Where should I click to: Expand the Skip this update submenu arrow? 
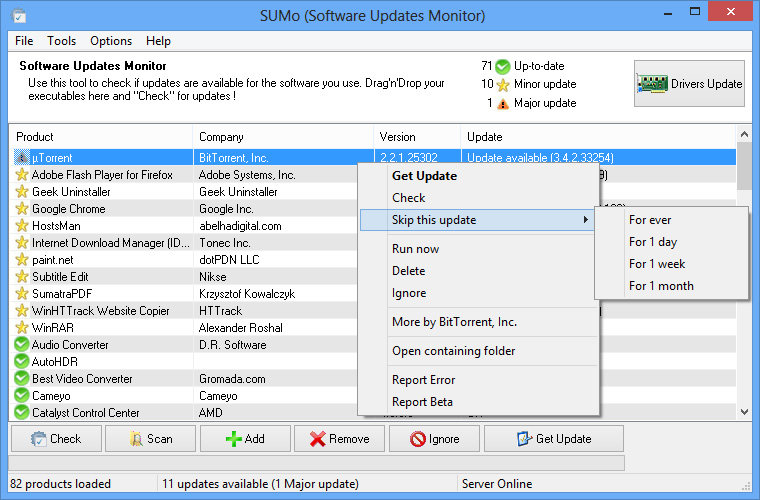pos(585,220)
